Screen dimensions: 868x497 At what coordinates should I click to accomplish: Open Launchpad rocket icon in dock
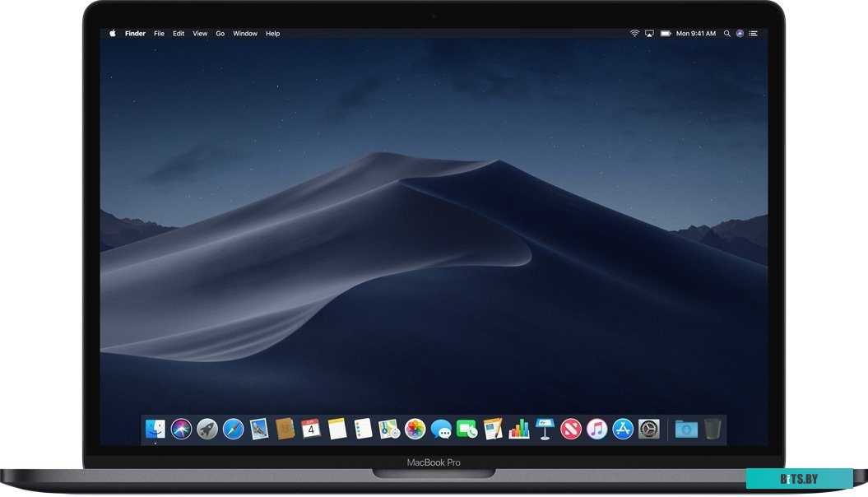point(207,429)
